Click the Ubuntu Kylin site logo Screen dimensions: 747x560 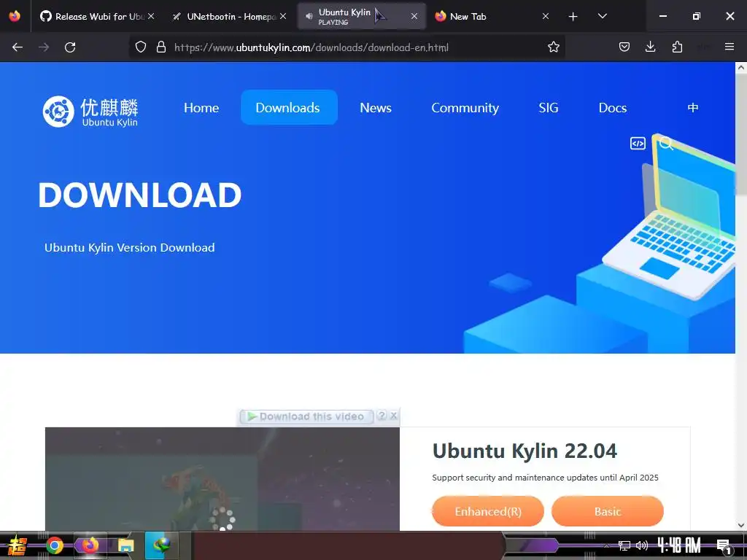click(x=90, y=112)
